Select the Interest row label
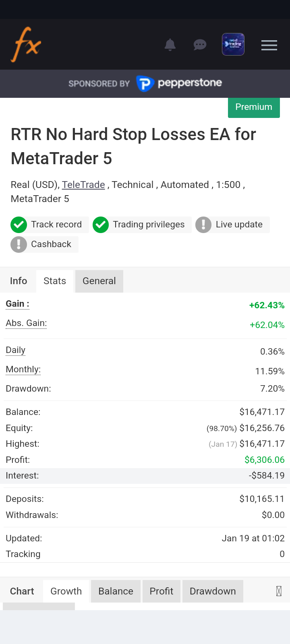 click(22, 475)
